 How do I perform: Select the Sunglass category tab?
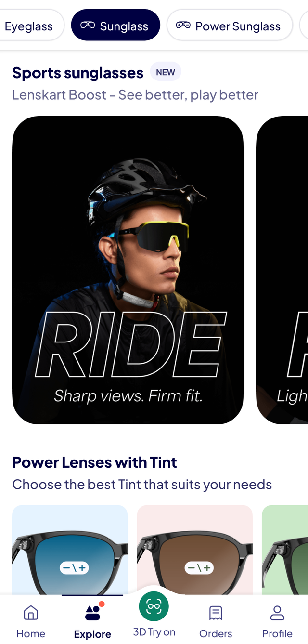click(x=115, y=25)
